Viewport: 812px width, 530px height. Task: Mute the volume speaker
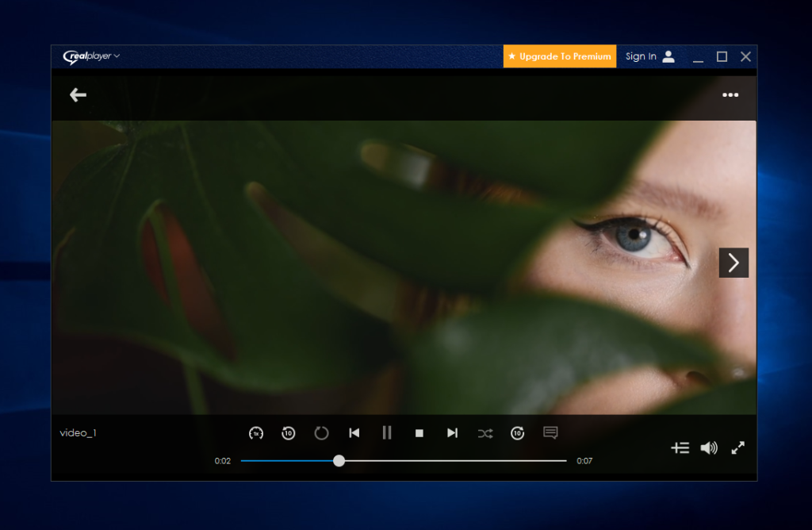pyautogui.click(x=708, y=448)
